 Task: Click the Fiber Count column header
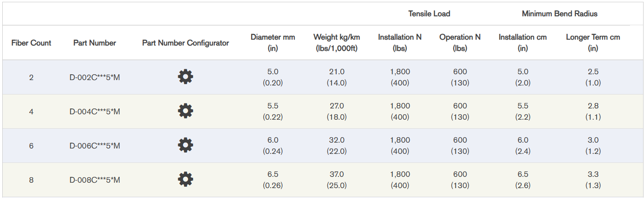click(x=31, y=43)
